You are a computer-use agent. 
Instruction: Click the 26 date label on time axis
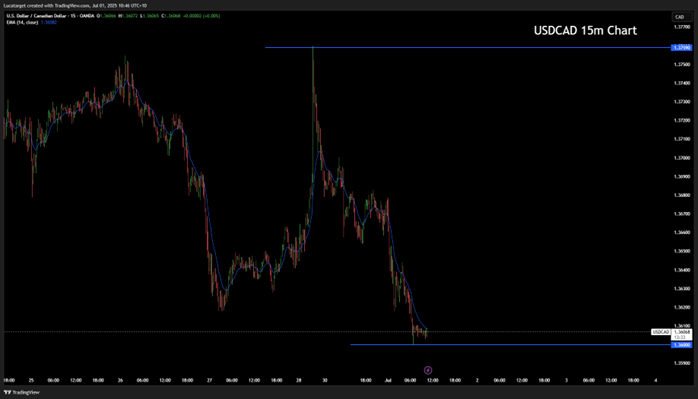pyautogui.click(x=120, y=380)
